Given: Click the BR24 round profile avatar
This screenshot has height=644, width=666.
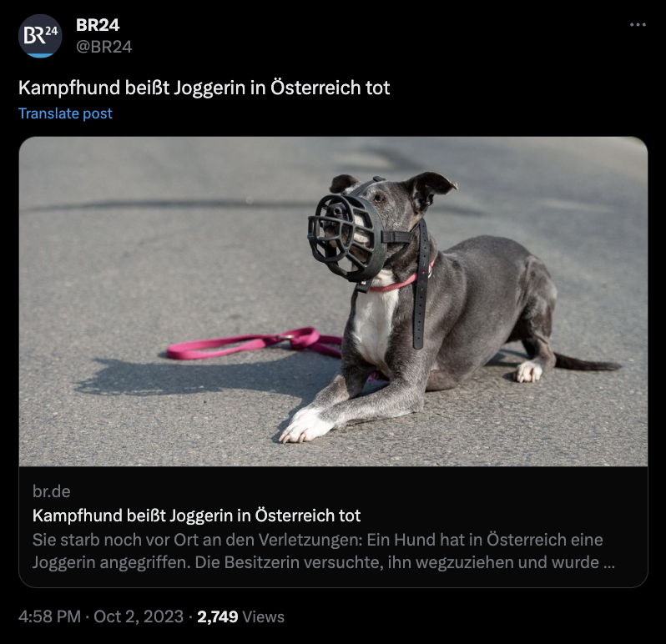Looking at the screenshot, I should click(40, 36).
